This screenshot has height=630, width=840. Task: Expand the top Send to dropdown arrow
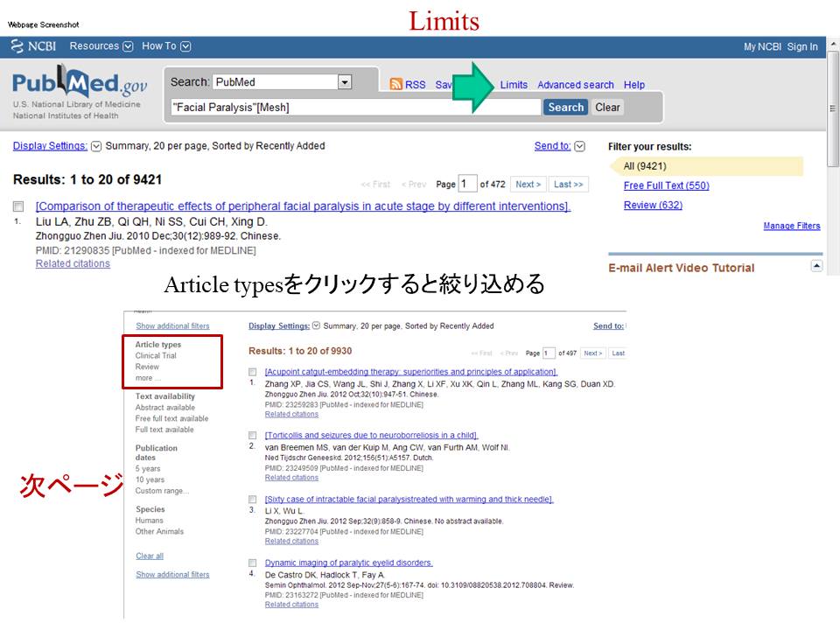[x=579, y=146]
